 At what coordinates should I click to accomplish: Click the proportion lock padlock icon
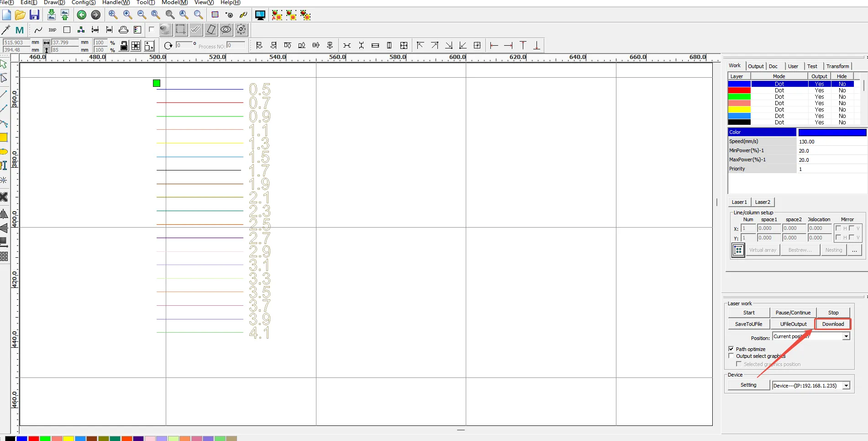[124, 46]
